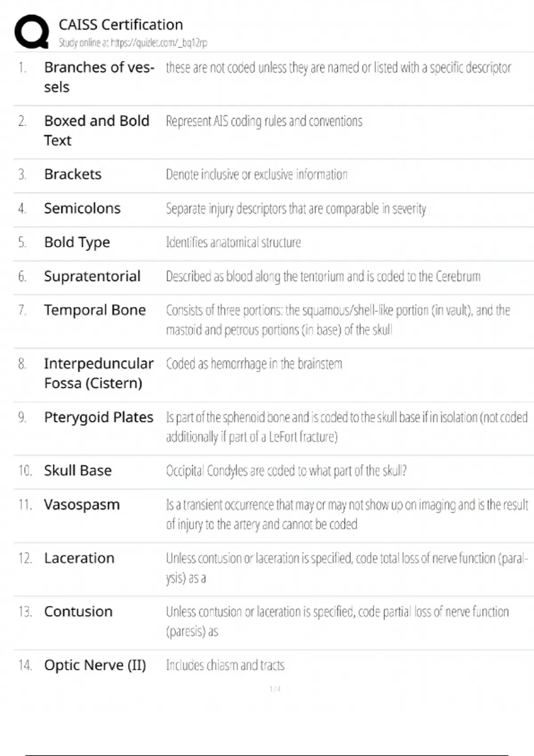Click the Semicolons term
Screen dimensions: 534x756
pyautogui.click(x=82, y=208)
